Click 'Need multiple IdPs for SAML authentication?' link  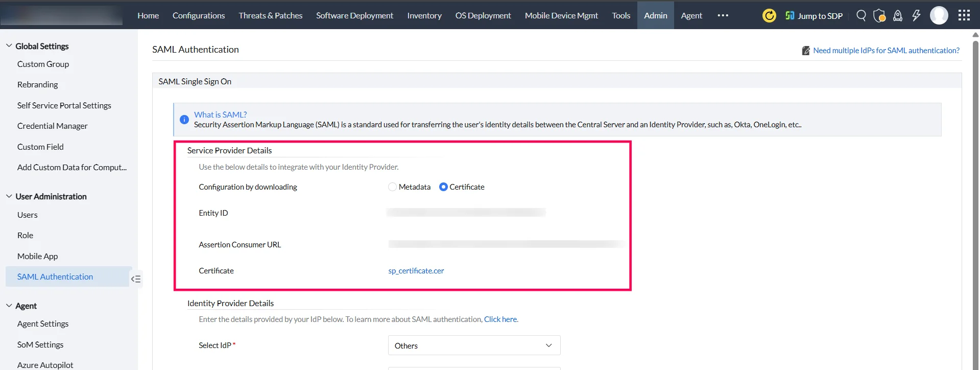point(886,51)
